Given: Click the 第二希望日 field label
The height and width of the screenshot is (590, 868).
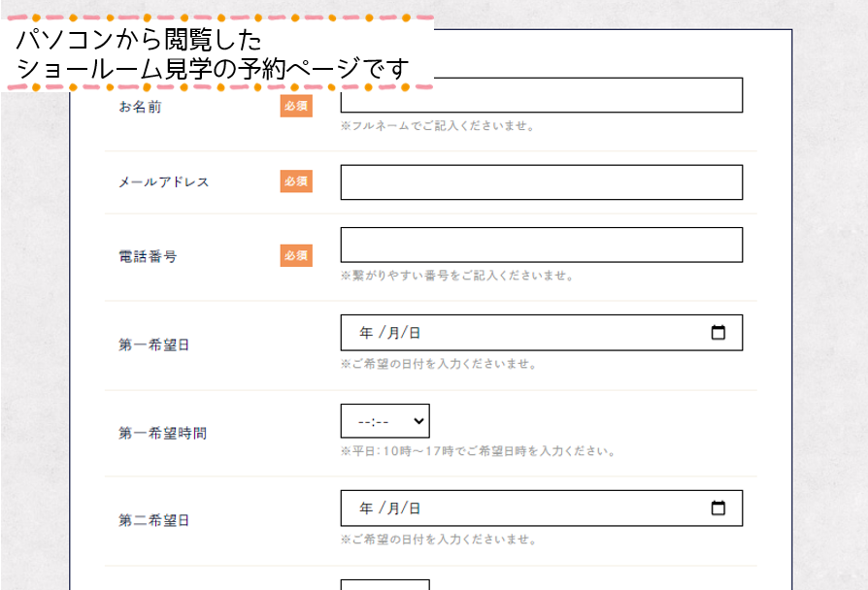Looking at the screenshot, I should (x=154, y=521).
